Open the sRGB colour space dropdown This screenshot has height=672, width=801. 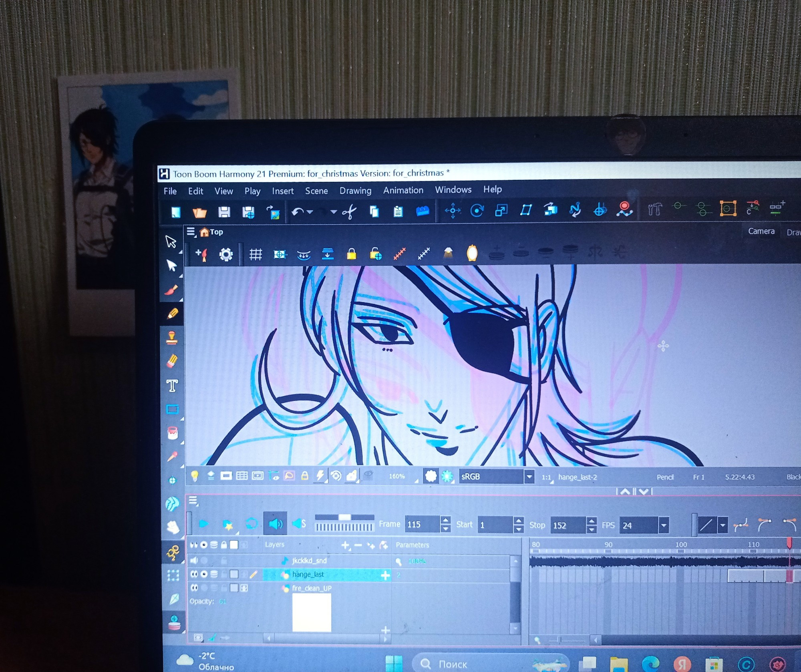click(529, 477)
